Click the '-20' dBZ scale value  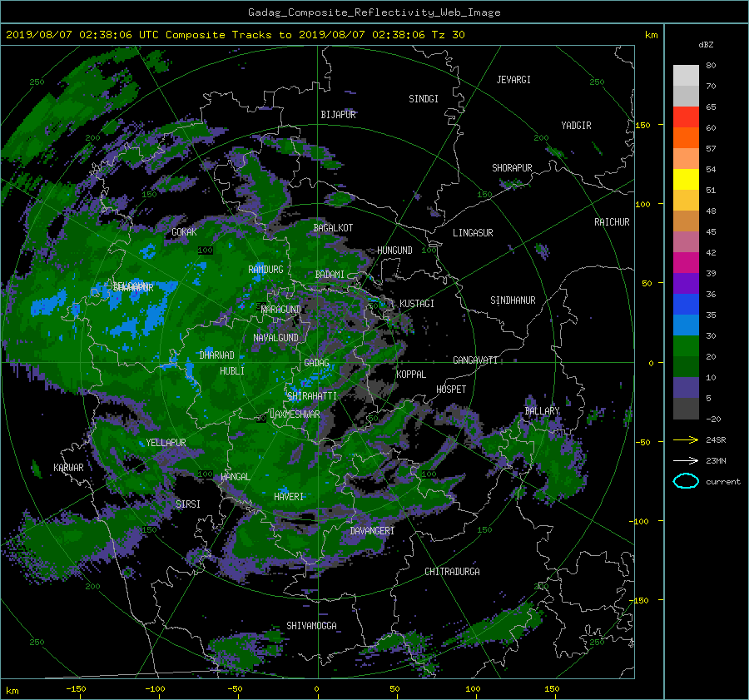point(713,419)
